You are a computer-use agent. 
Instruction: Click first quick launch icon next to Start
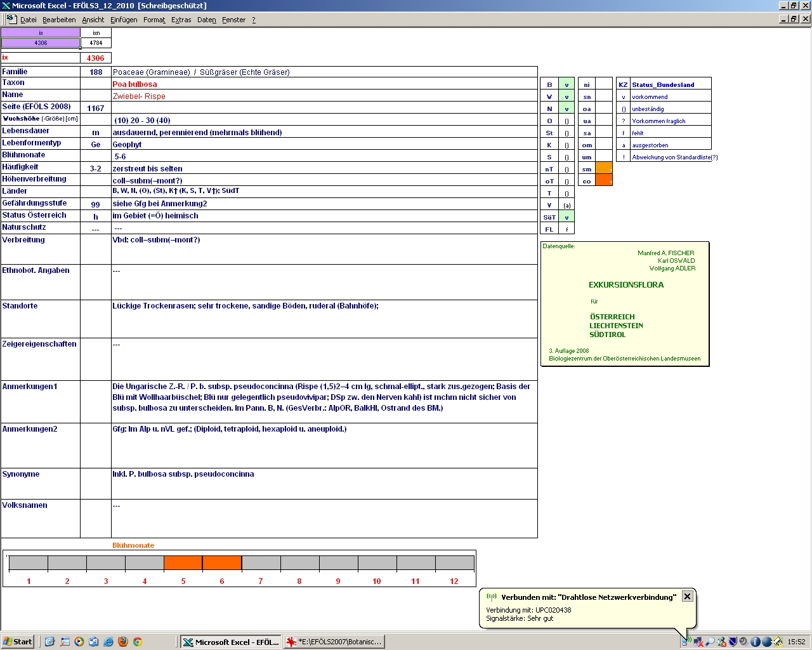pyautogui.click(x=49, y=642)
